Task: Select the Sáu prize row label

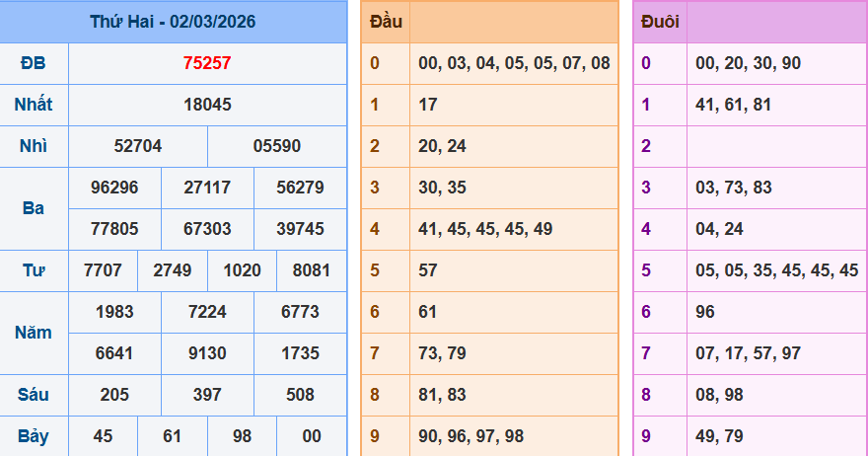Action: pos(34,395)
